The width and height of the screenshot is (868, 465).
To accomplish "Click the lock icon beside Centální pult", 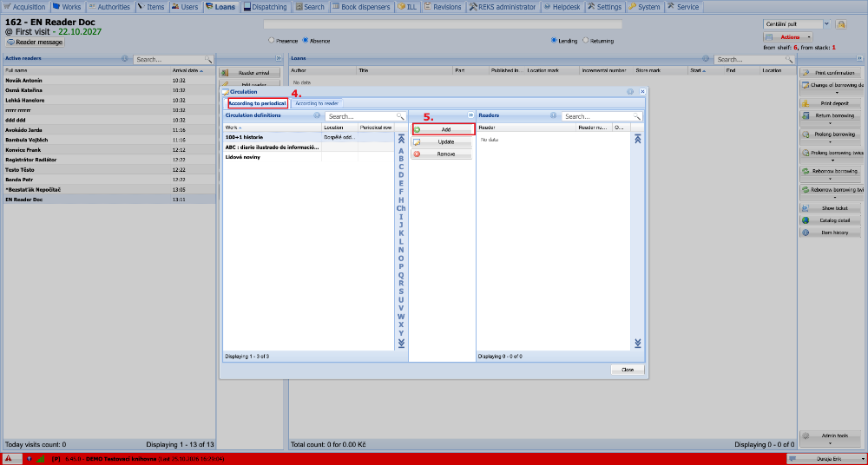I will pyautogui.click(x=841, y=24).
